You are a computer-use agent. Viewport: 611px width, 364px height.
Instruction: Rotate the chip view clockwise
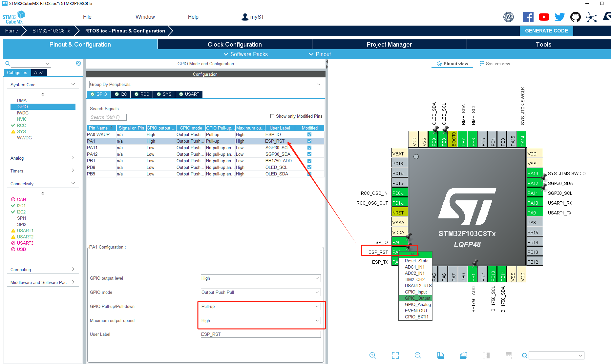tap(441, 355)
